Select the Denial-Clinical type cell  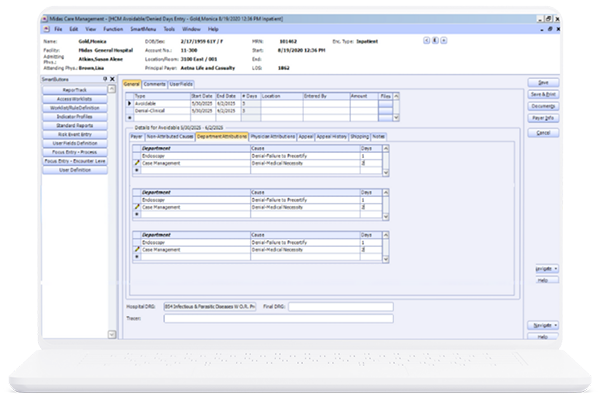(x=162, y=111)
